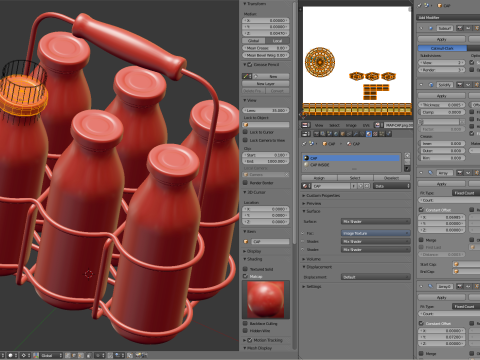Click the first Array modifier render camera icon

pyautogui.click(x=460, y=173)
